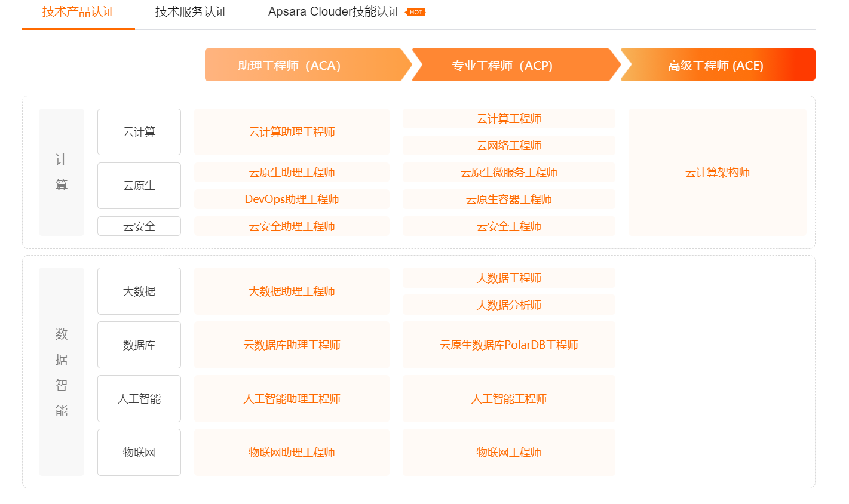This screenshot has width=849, height=504.
Task: Click the 人工智能 category box
Action: tap(139, 399)
